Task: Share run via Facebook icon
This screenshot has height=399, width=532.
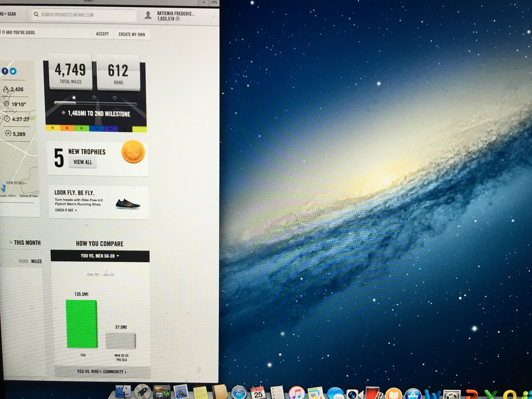Action: point(5,71)
